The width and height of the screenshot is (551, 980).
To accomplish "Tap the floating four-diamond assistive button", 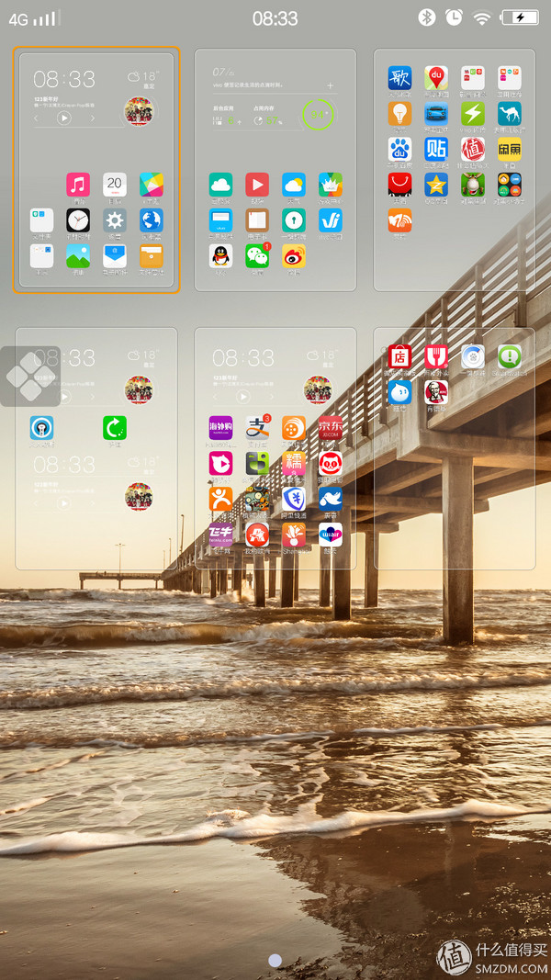I will 30,376.
